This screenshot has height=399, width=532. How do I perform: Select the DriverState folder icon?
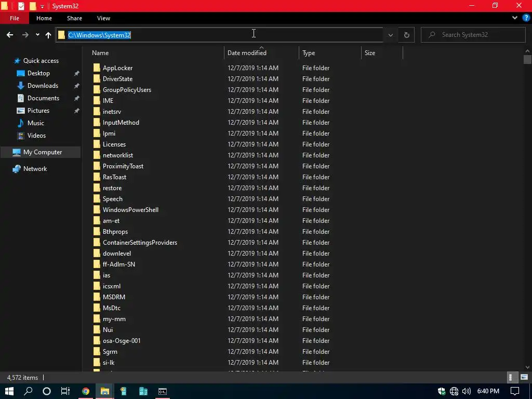point(97,79)
